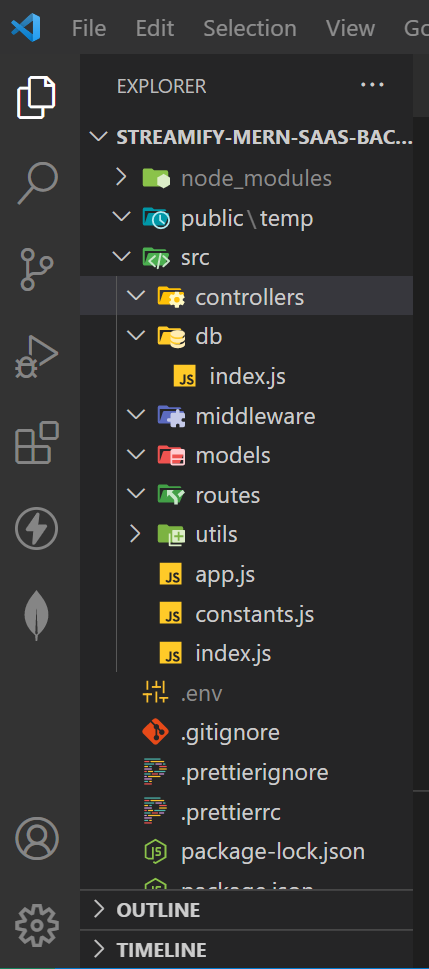Viewport: 429px width, 969px height.
Task: Open the Selection menu
Action: pos(250,28)
